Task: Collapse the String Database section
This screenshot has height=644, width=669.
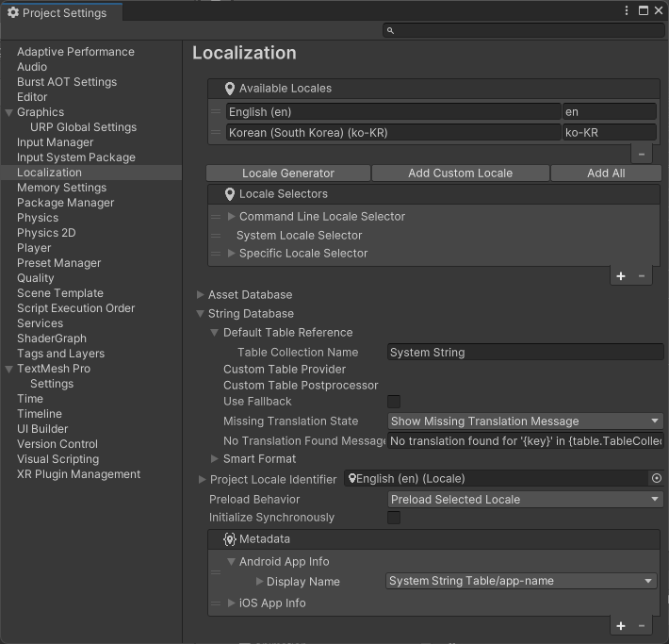Action: pos(200,314)
